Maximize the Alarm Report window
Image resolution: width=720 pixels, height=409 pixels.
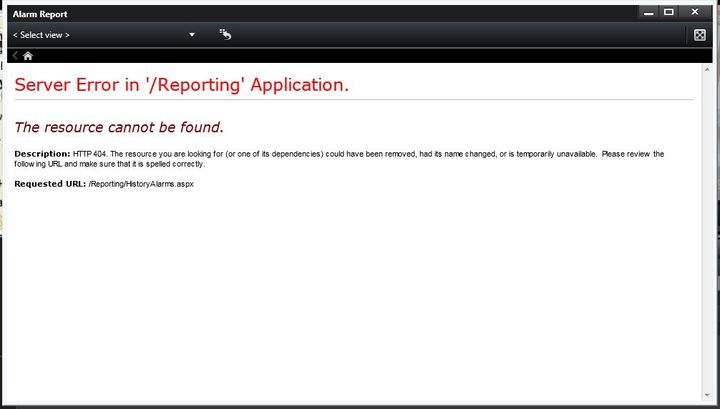click(669, 12)
